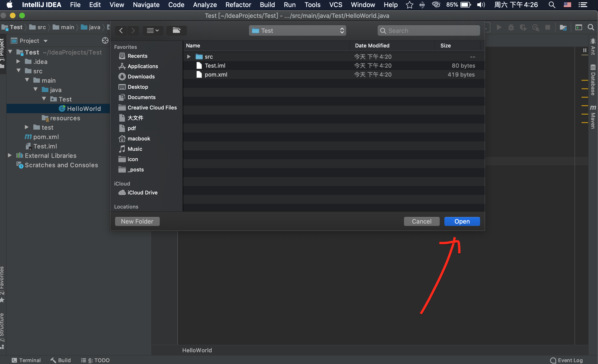Viewport: 598px width, 364px height.
Task: Open Project Structure icon in toolbar
Action: pos(563,27)
